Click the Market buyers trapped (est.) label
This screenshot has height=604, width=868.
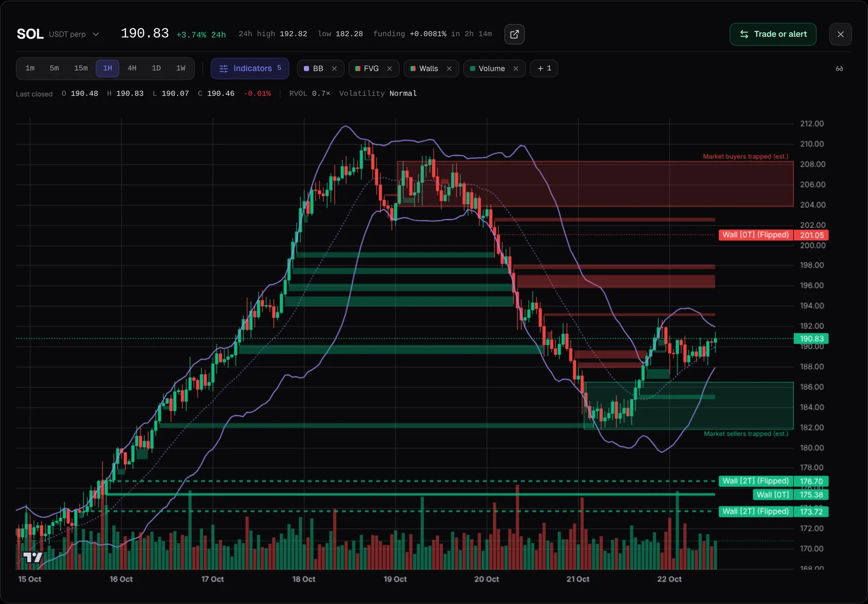pos(745,156)
